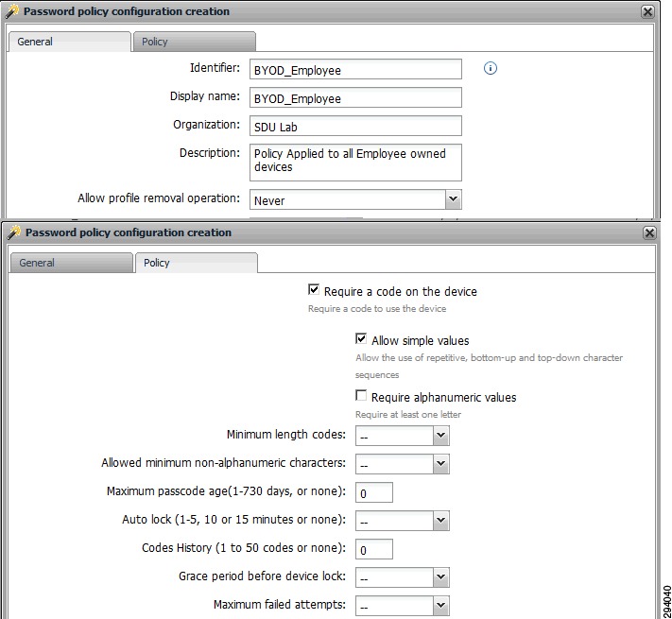Click the info icon beside Identifier field

[491, 68]
